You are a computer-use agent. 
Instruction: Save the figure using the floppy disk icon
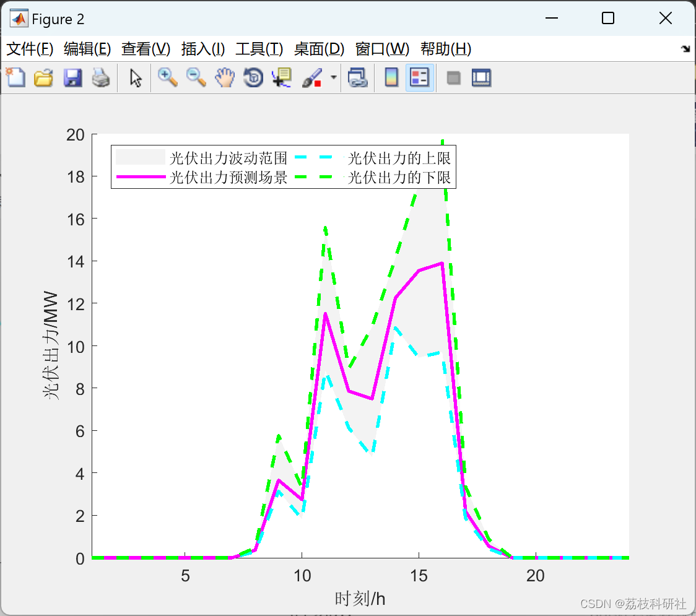(x=72, y=77)
